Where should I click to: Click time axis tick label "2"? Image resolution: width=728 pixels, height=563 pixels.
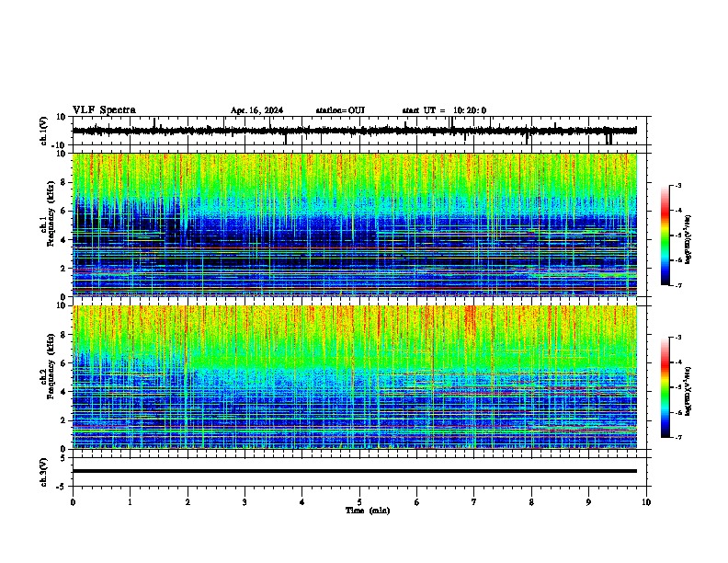(x=188, y=502)
